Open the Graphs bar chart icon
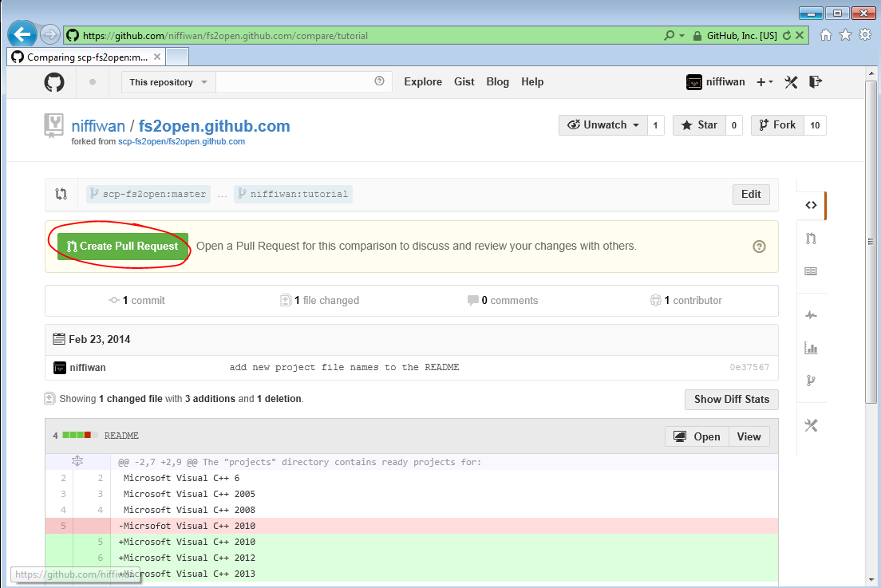Screen dimensions: 881x588 pos(811,348)
